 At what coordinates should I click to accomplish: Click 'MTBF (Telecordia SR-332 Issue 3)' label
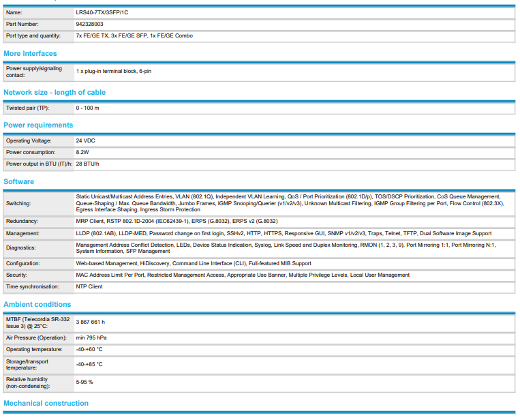click(x=37, y=322)
